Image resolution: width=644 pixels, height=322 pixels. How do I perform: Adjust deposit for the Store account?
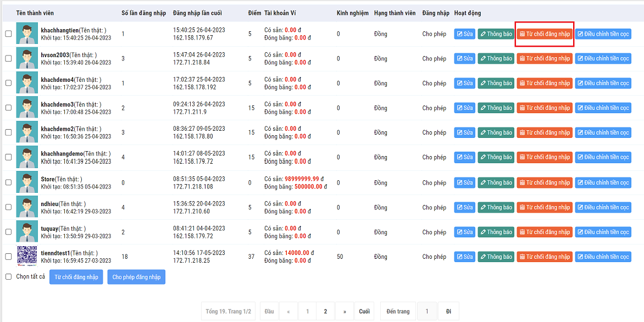tap(603, 182)
